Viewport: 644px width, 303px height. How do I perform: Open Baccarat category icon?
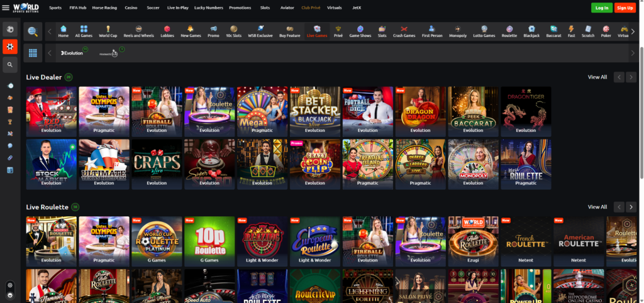coord(553,31)
